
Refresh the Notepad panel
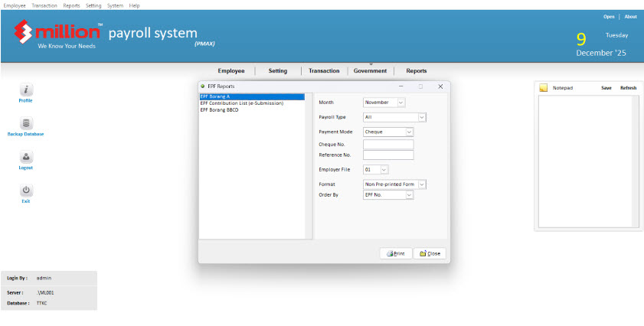click(629, 88)
